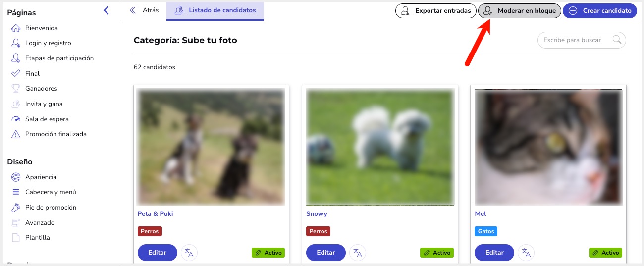
Task: Select the Listado de candidatos tab
Action: pyautogui.click(x=215, y=11)
